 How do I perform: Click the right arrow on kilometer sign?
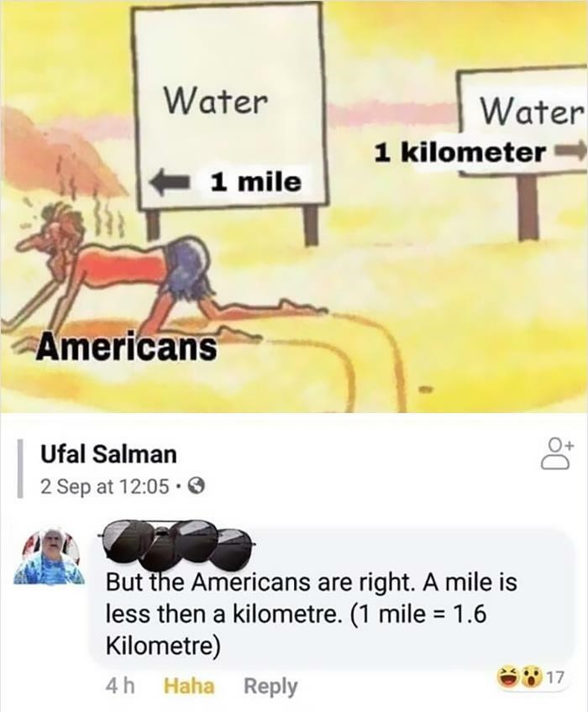[x=570, y=153]
